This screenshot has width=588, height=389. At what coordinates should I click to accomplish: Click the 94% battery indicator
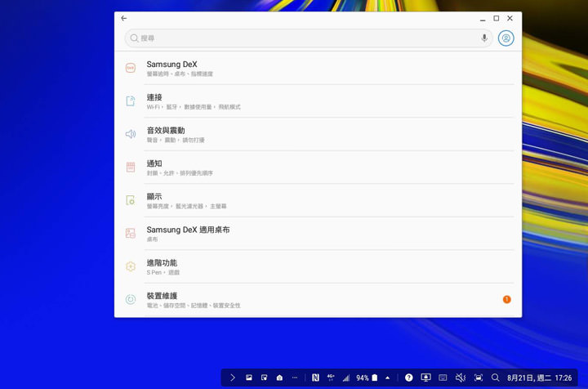click(367, 378)
